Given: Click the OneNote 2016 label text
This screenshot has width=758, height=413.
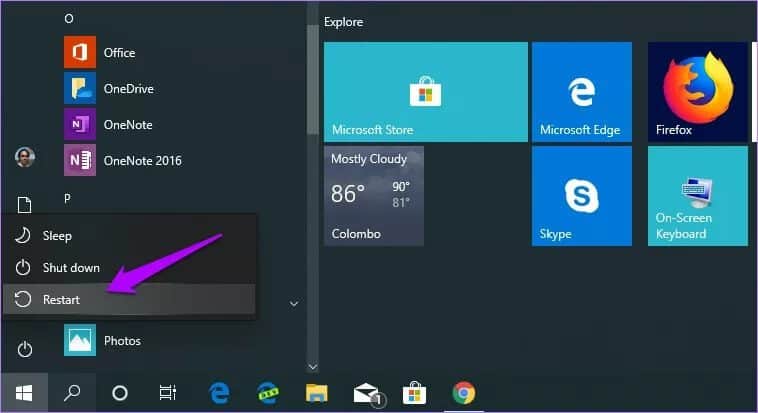Looking at the screenshot, I should click(x=143, y=160).
